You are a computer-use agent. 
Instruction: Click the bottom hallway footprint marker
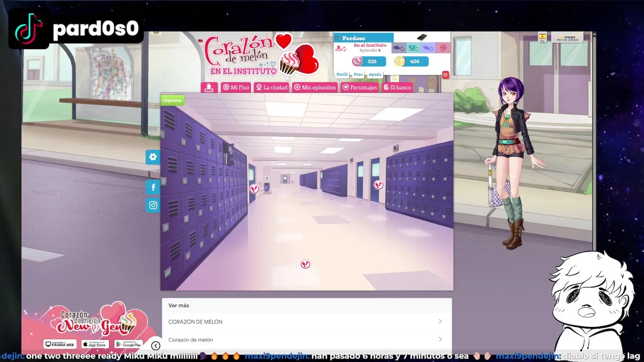tap(305, 264)
